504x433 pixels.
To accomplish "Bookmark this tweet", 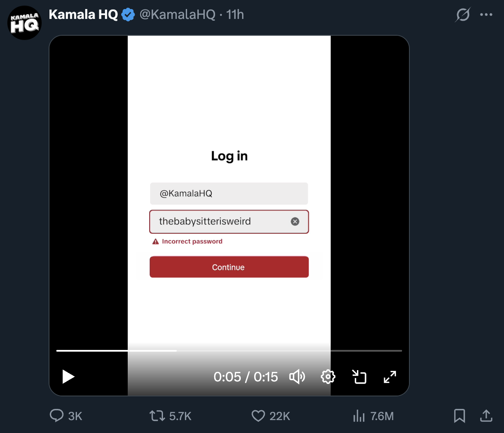I will (x=459, y=416).
